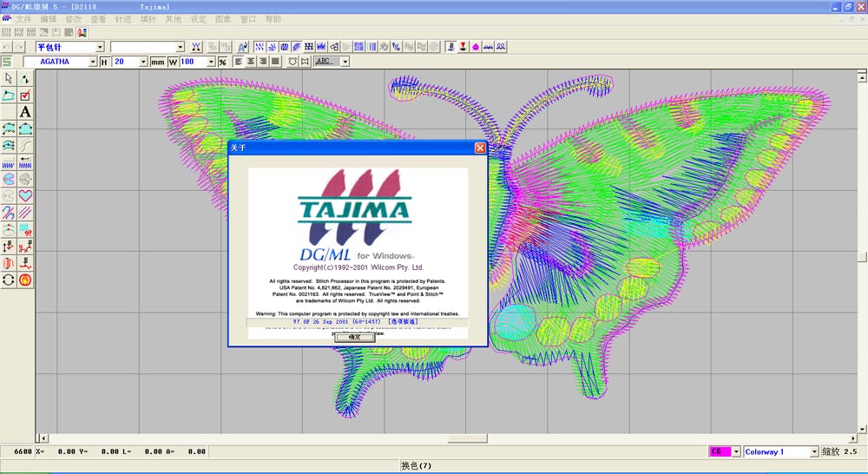Click the 换色(7) status bar text
Viewport: 868px width, 474px height.
[x=417, y=465]
